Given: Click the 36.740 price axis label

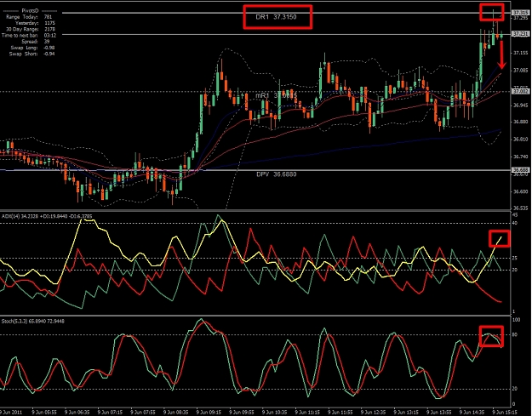Looking at the screenshot, I should 521,157.
